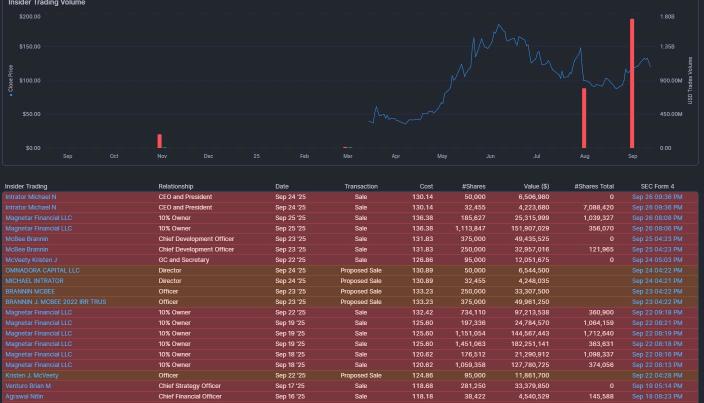Click the August red volume bar
Screen dimensions: 704x403
pyautogui.click(x=584, y=118)
